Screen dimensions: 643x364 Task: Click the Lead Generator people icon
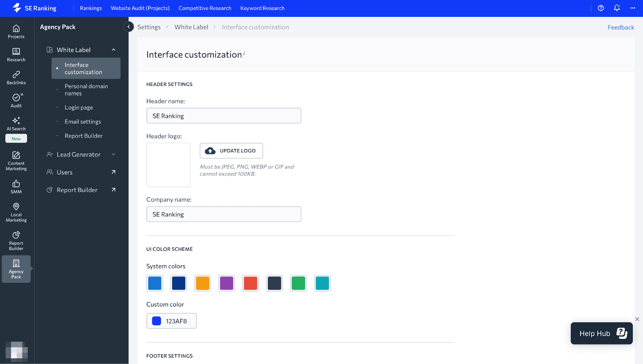(x=49, y=154)
